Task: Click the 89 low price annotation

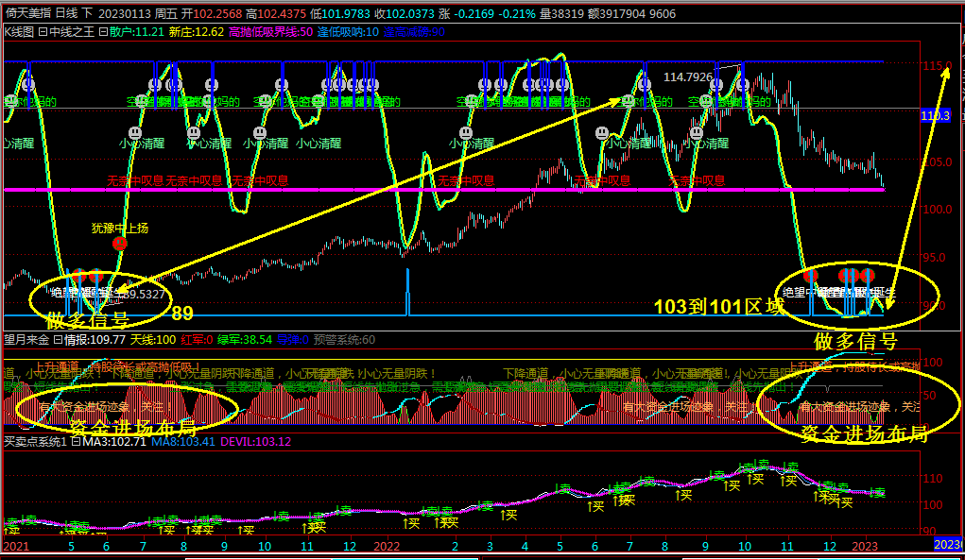Action: [x=182, y=313]
